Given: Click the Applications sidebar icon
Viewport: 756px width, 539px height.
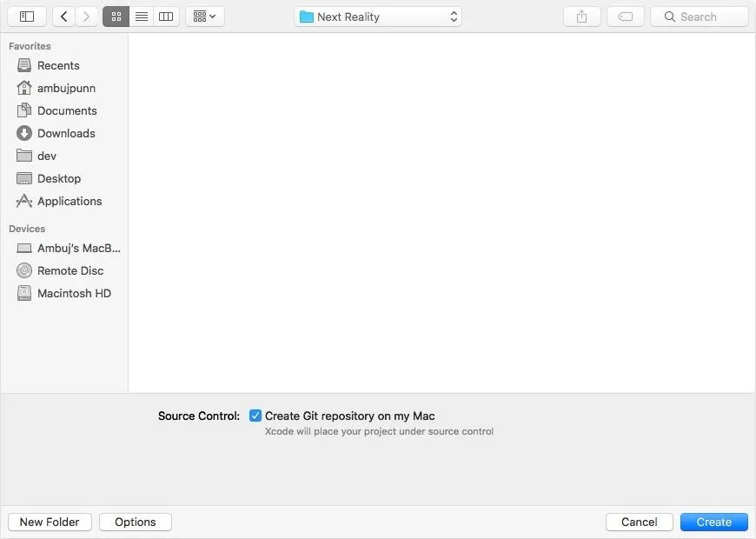Looking at the screenshot, I should pyautogui.click(x=24, y=201).
